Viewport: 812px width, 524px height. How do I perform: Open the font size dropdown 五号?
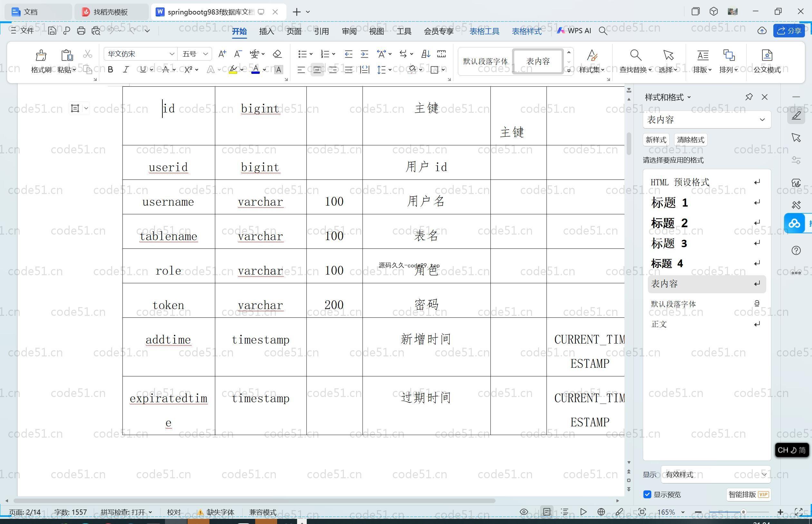206,54
